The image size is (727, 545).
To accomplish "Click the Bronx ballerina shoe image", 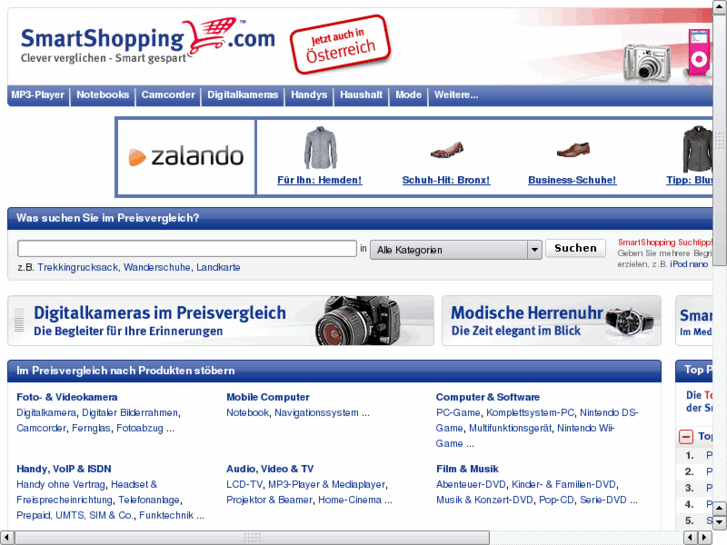I will (446, 150).
